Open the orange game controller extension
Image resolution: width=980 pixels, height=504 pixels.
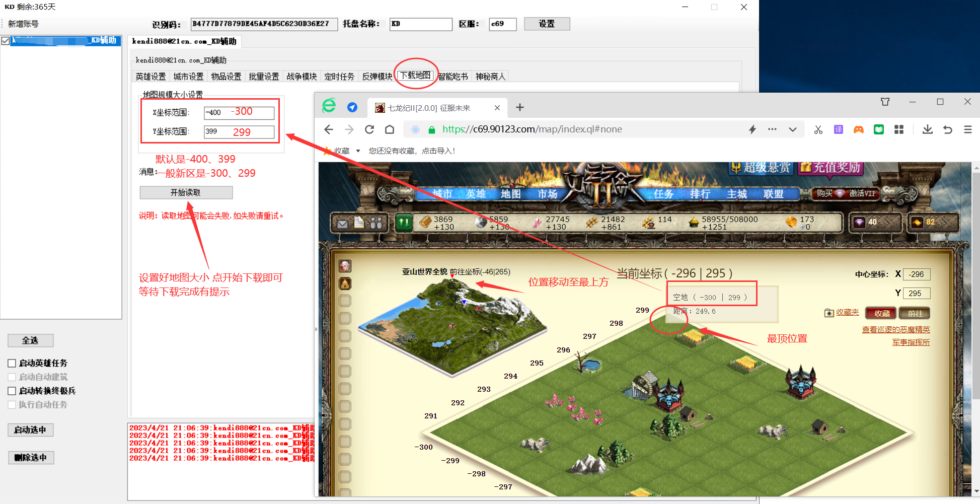click(x=859, y=129)
